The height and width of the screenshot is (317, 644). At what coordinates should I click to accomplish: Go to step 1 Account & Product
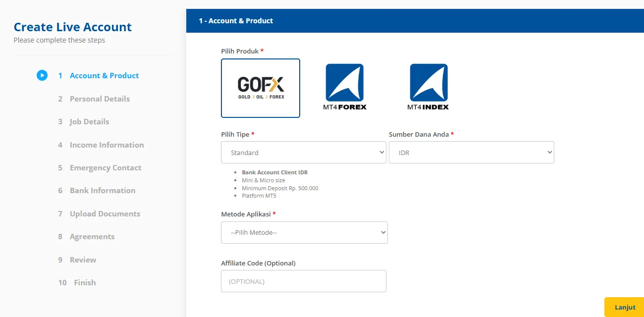(x=99, y=76)
